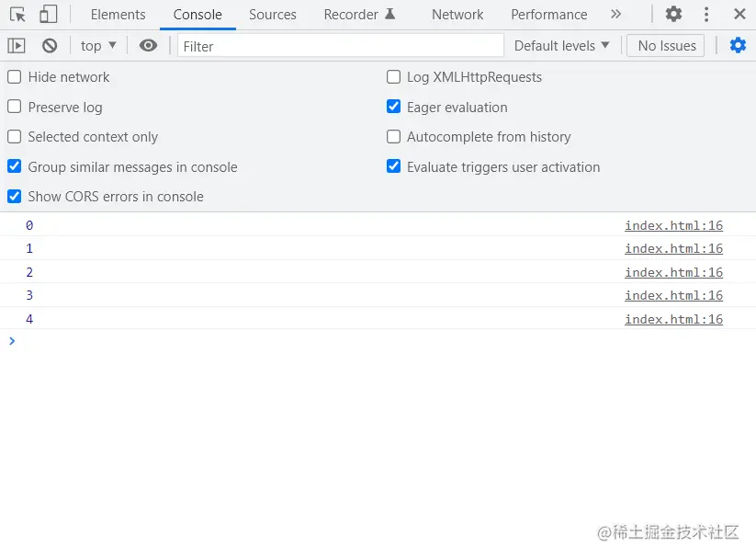Enable Preserve log checkbox

(x=15, y=107)
